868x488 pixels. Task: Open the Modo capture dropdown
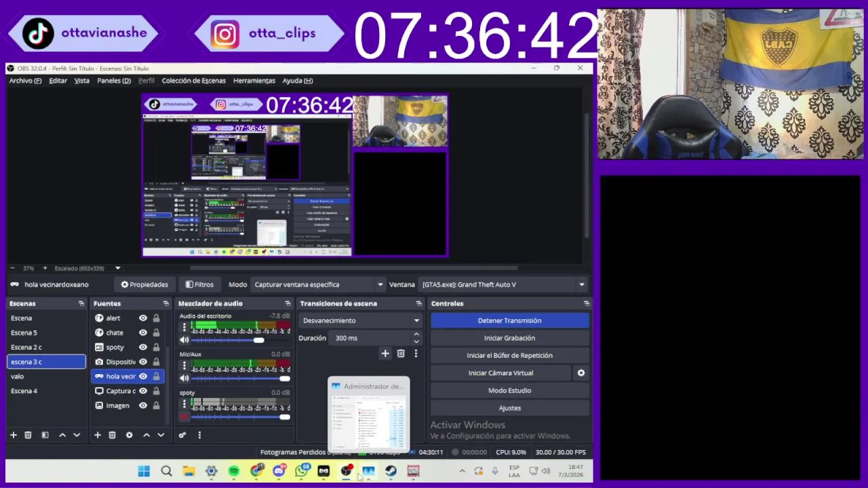[318, 285]
